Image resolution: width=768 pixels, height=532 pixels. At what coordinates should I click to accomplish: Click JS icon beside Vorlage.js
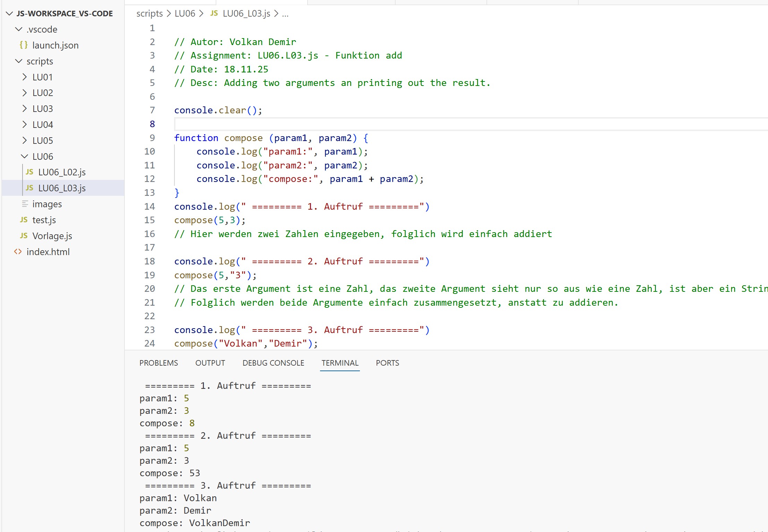coord(24,236)
